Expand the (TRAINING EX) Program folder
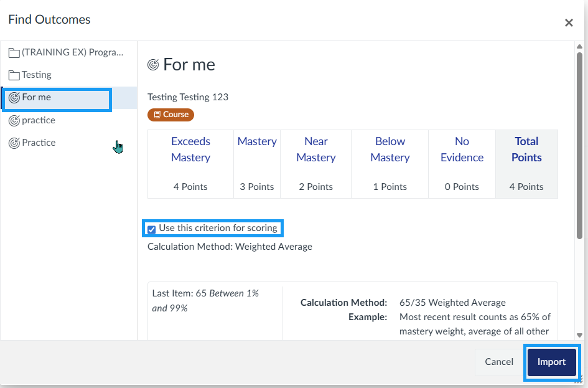Screen dimensions: 588x388 (72, 52)
